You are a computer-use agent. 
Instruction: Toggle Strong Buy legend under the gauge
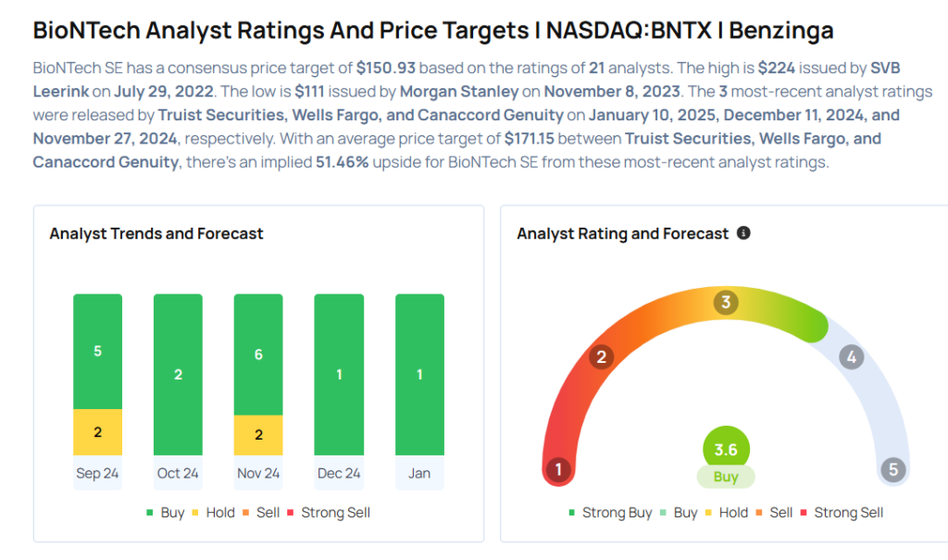click(x=610, y=513)
